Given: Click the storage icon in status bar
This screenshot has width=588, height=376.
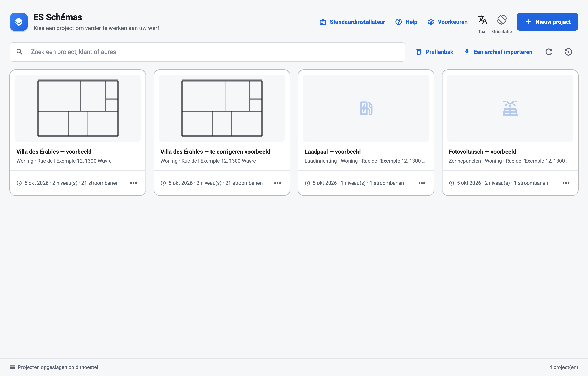Looking at the screenshot, I should tap(13, 367).
